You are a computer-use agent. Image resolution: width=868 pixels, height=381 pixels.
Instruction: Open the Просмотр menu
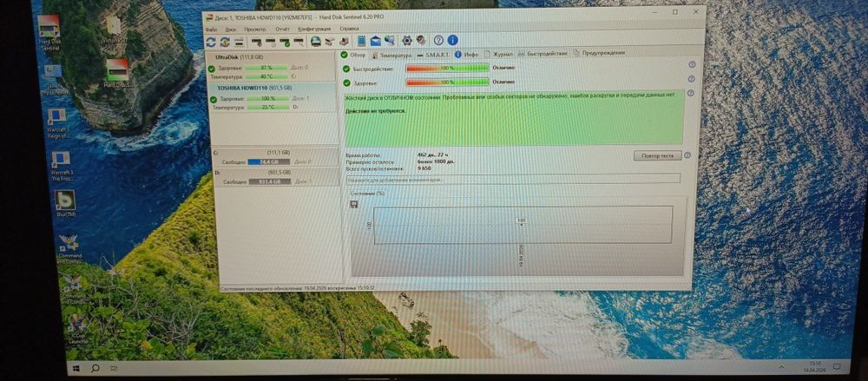(254, 29)
